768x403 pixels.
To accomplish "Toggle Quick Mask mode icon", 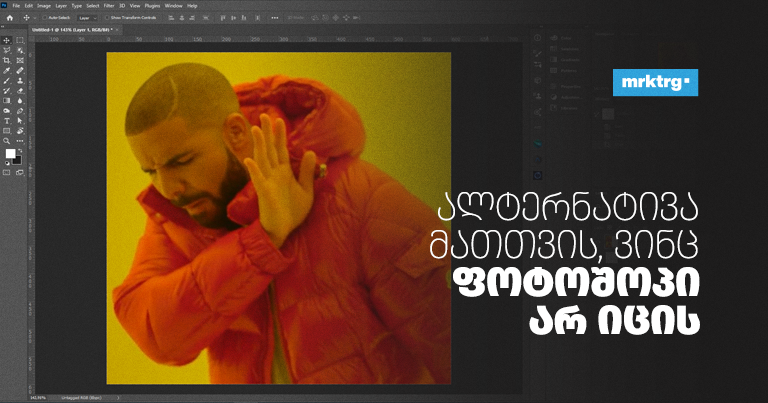I will pyautogui.click(x=7, y=172).
